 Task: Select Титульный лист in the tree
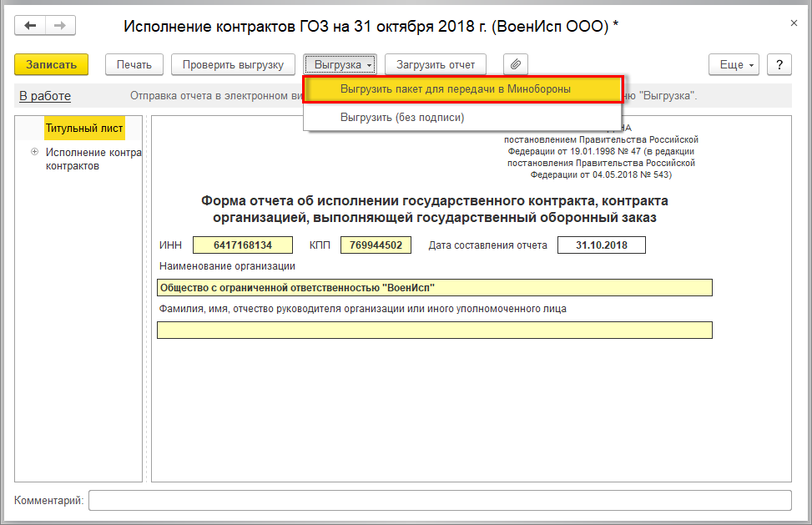(x=84, y=129)
